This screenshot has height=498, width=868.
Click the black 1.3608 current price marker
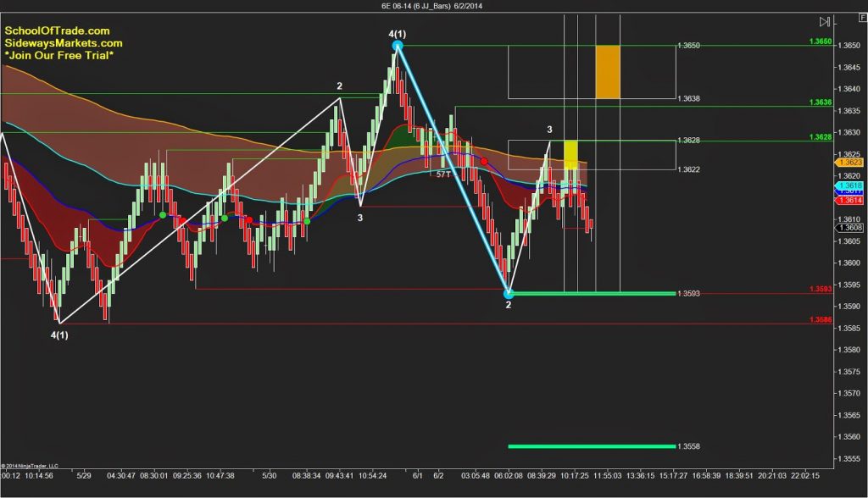coord(849,228)
